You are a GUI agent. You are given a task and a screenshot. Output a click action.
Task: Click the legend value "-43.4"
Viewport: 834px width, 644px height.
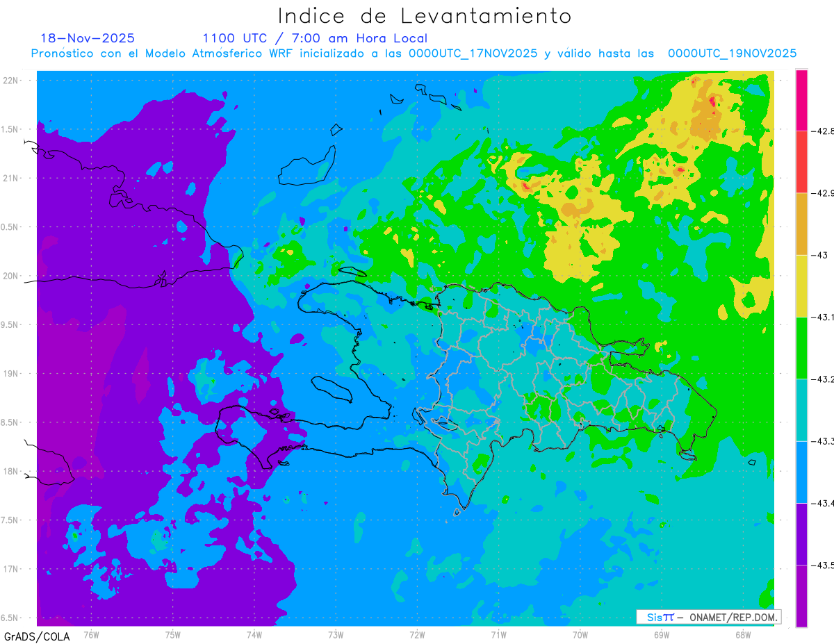point(824,503)
